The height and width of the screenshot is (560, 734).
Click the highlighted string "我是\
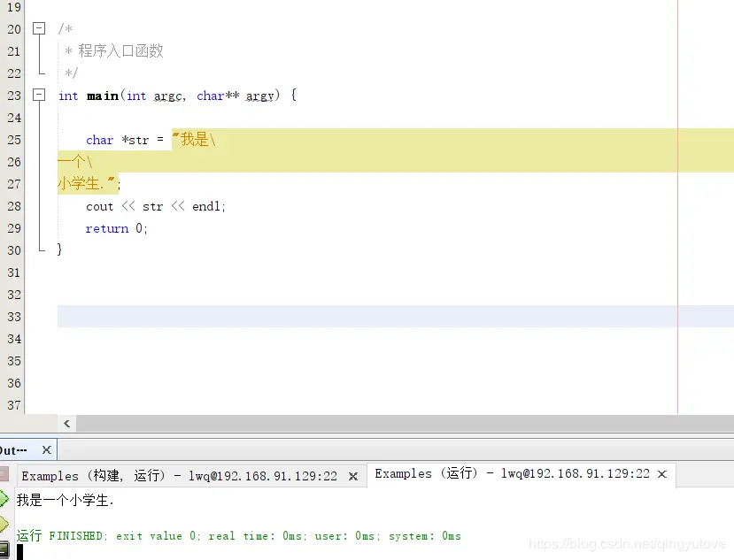pos(194,140)
